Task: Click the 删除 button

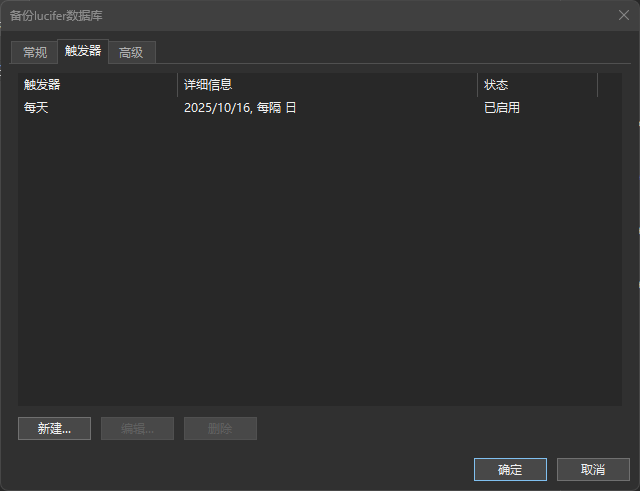Action: click(x=220, y=429)
